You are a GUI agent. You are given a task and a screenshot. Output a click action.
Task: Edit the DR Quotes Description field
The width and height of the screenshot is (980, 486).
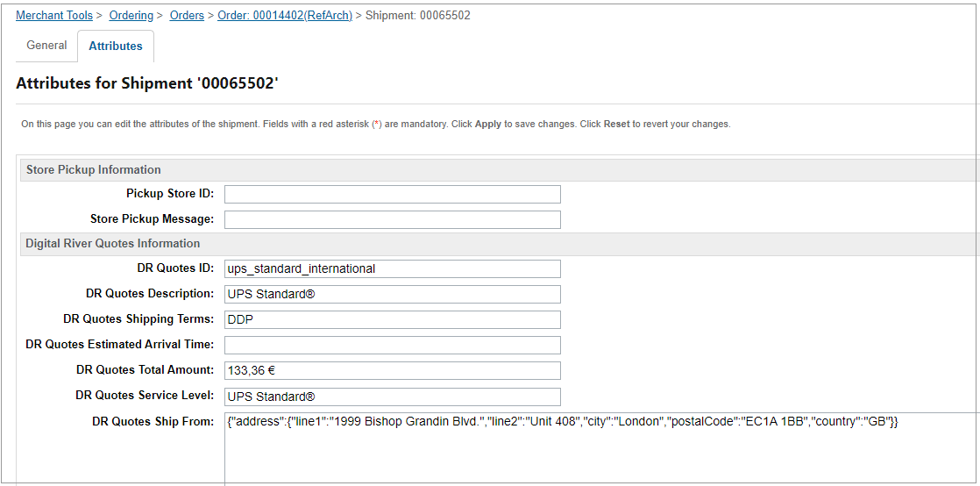point(392,294)
